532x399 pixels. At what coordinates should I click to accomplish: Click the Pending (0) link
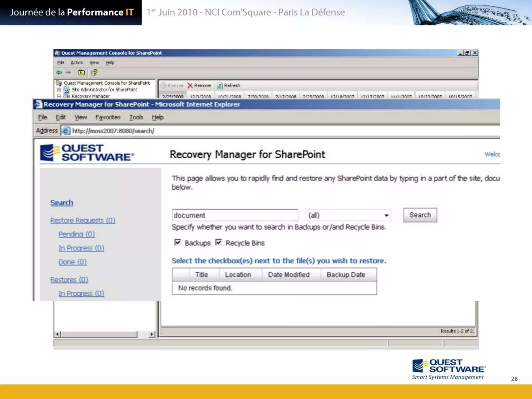77,234
